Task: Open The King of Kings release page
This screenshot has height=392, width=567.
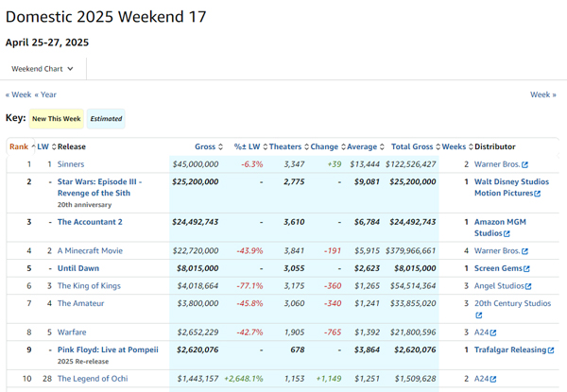Action: coord(89,286)
